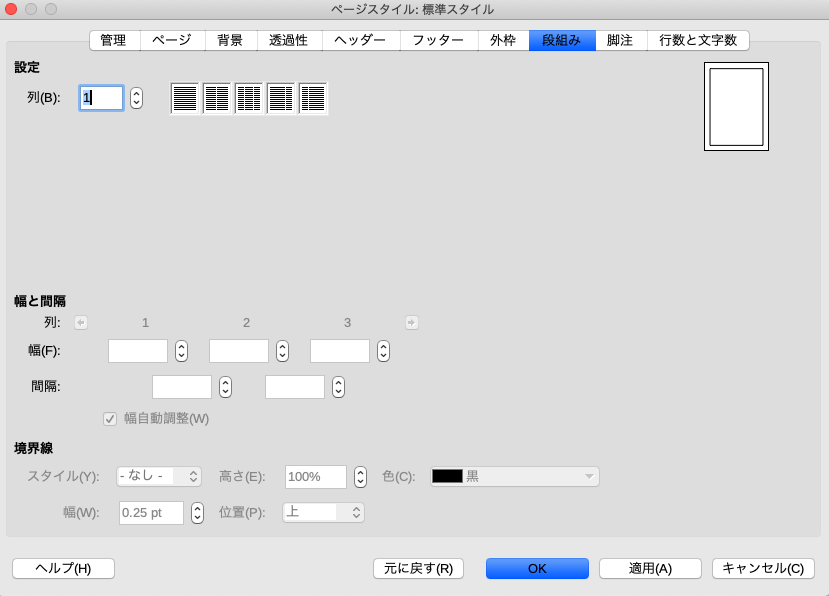Click the 列(B) column count stepper
Viewport: 829px width, 596px height.
click(x=136, y=98)
